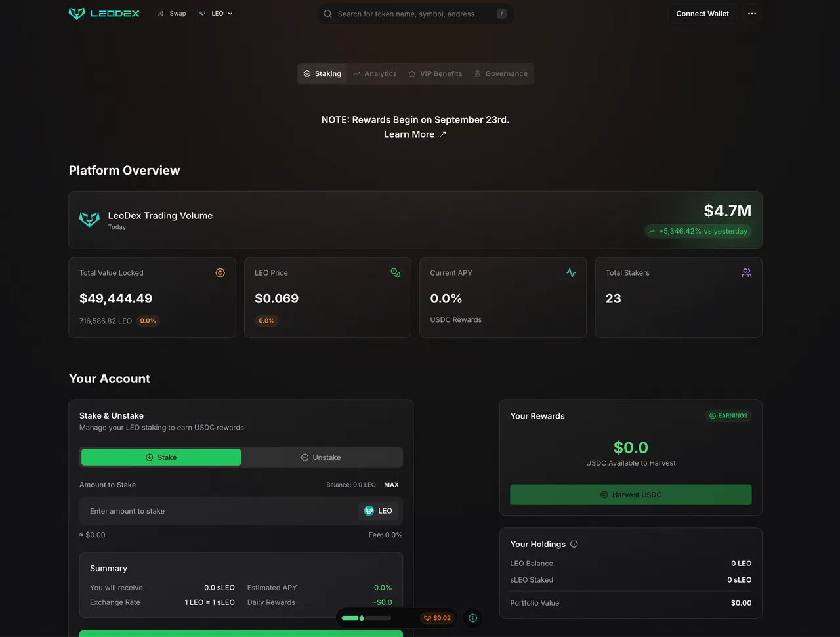Viewport: 840px width, 637px height.
Task: Click the Current APY pulse icon
Action: (571, 273)
